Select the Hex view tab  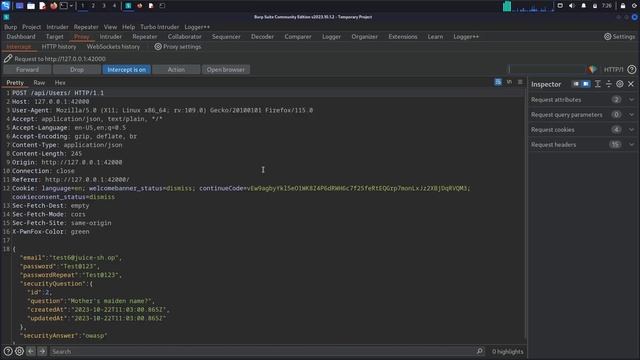(60, 82)
